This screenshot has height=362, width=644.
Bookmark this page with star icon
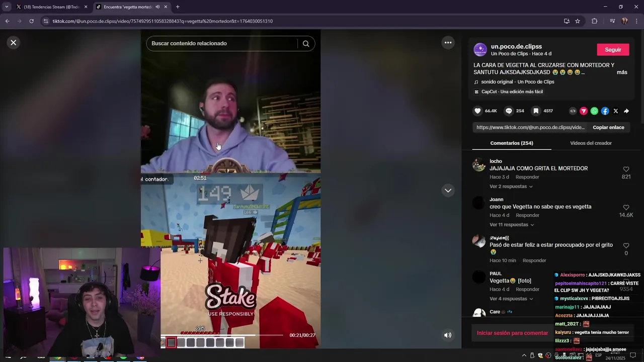coord(578,21)
